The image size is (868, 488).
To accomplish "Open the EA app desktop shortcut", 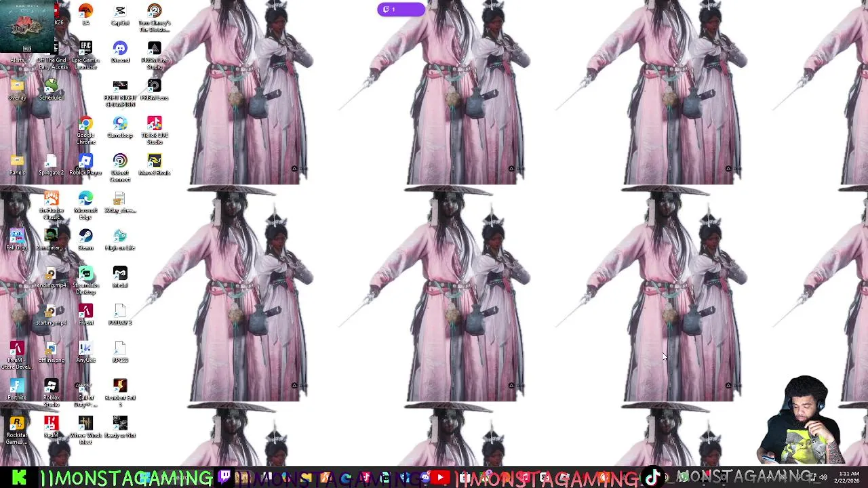I will pyautogui.click(x=85, y=14).
